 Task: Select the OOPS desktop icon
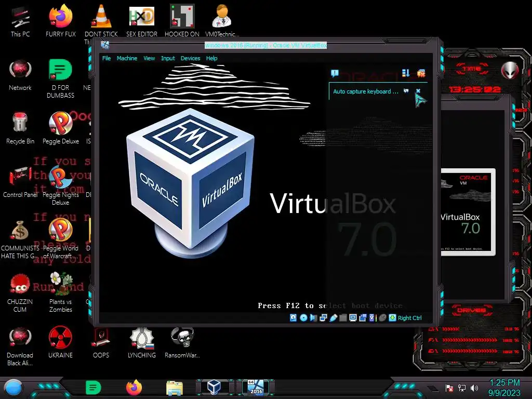[101, 343]
